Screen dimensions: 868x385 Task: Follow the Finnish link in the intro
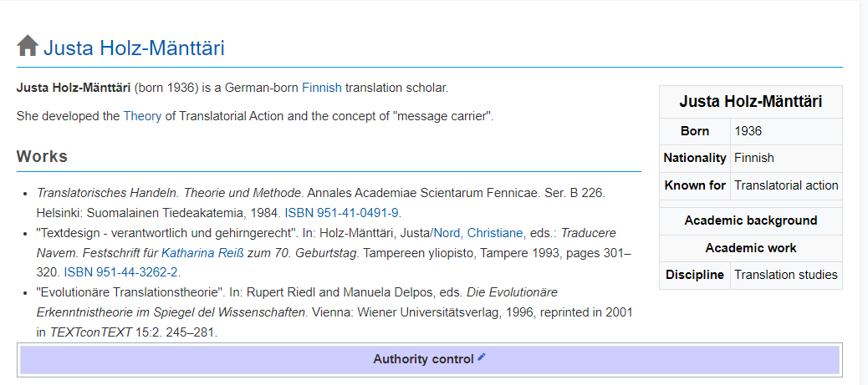tap(322, 87)
